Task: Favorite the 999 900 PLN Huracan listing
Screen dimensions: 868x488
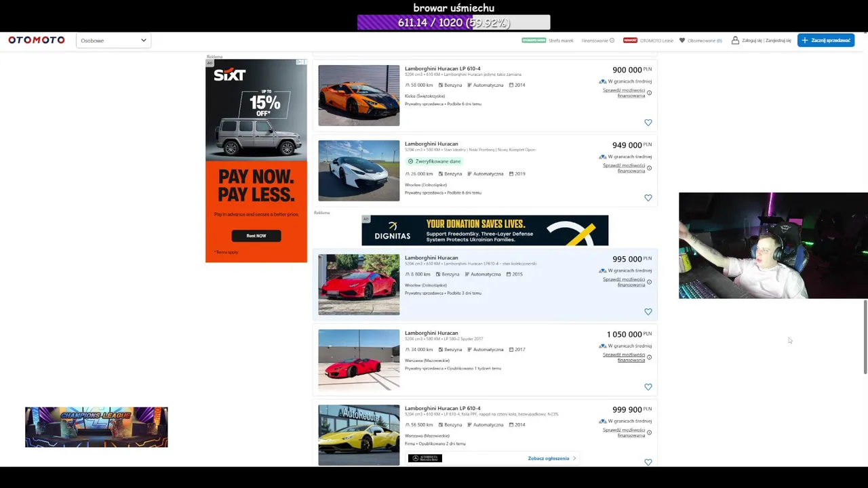Action: [648, 462]
